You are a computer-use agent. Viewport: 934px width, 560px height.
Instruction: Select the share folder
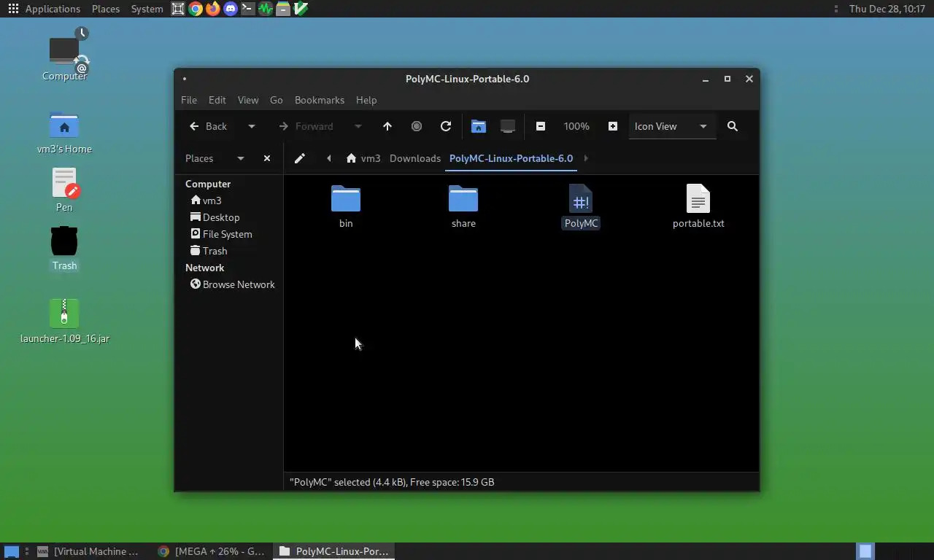click(x=463, y=206)
